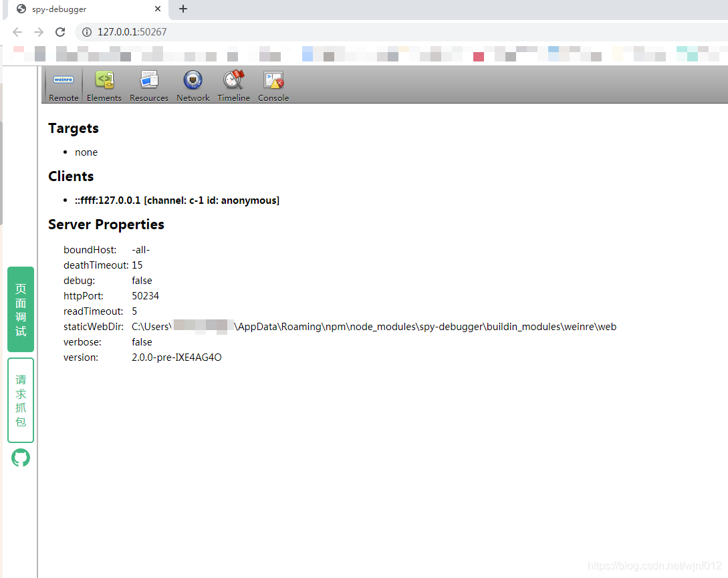
Task: Reload the current page
Action: click(60, 32)
